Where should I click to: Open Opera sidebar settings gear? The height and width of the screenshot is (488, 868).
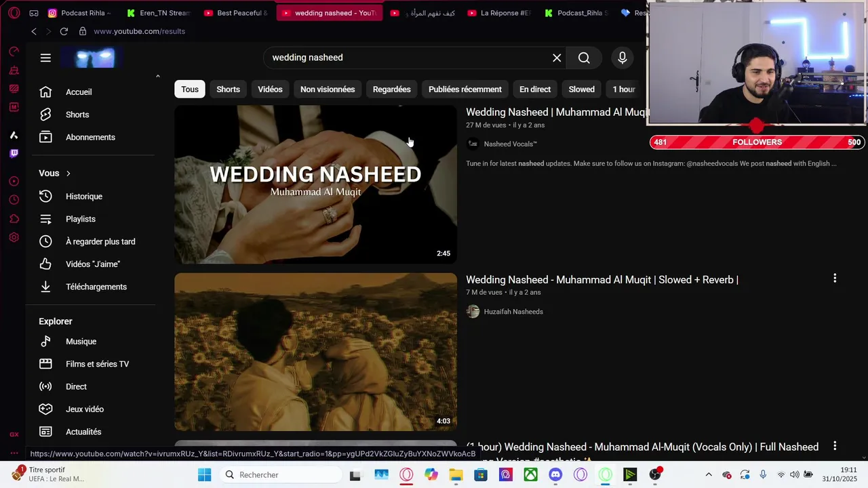14,237
